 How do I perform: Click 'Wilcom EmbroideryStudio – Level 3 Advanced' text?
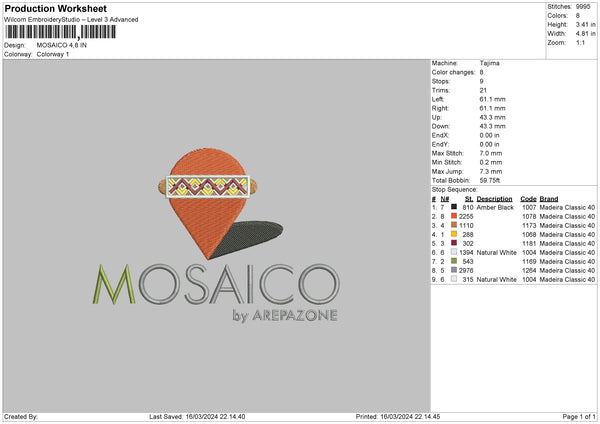point(71,20)
